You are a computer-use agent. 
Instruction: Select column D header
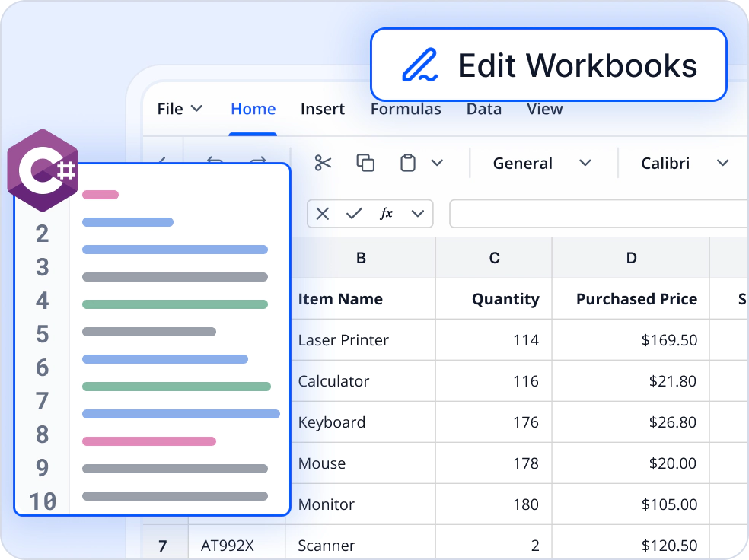click(631, 258)
